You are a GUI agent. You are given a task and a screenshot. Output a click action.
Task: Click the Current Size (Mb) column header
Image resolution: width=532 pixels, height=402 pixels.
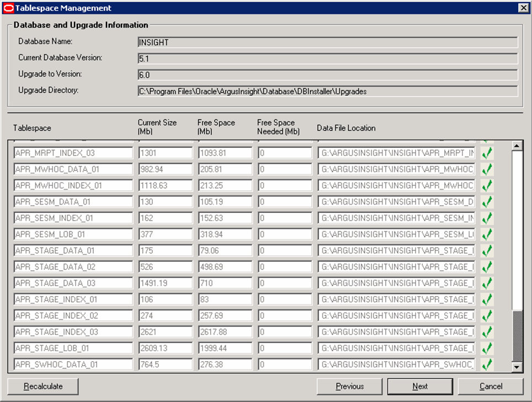(157, 127)
